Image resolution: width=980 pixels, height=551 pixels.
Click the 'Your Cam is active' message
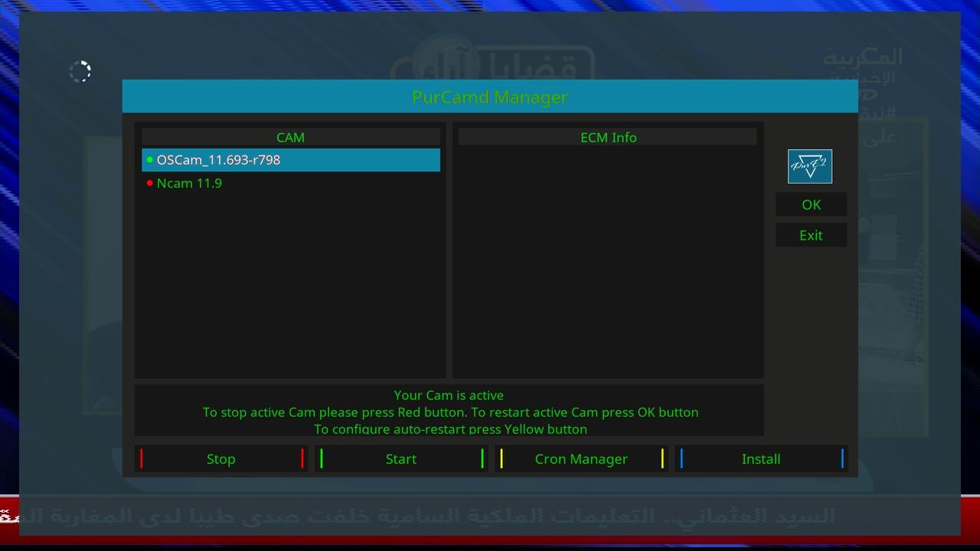pyautogui.click(x=449, y=395)
